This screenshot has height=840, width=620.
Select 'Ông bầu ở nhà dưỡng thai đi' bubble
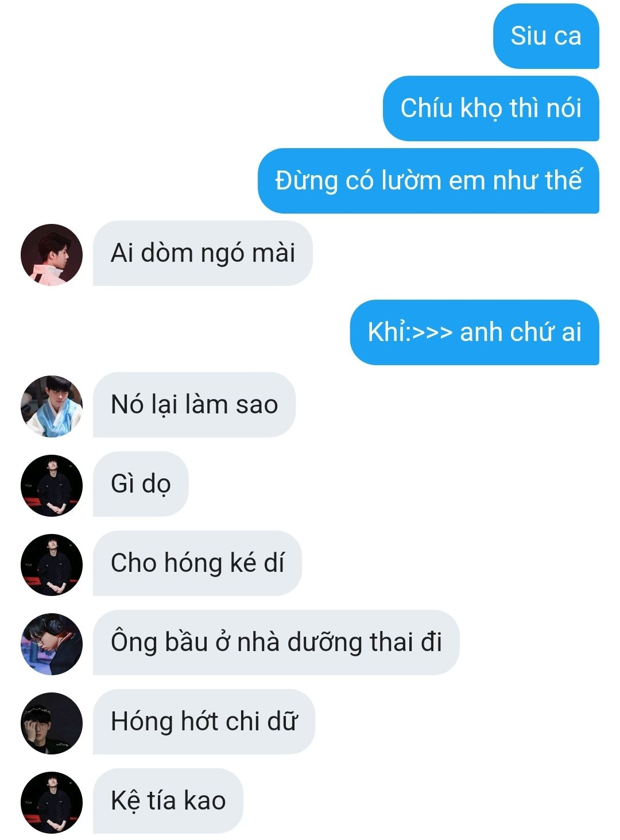point(276,642)
